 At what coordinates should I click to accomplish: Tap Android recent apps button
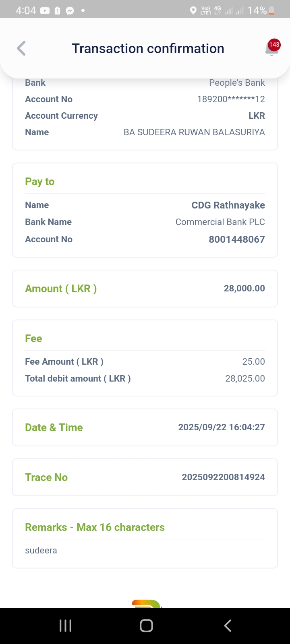click(65, 625)
